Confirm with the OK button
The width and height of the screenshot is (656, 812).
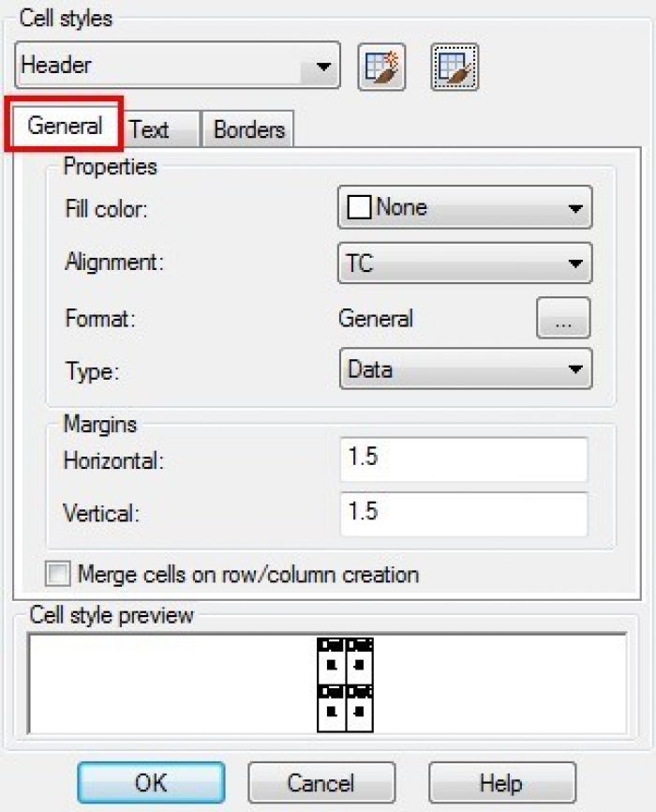151,783
